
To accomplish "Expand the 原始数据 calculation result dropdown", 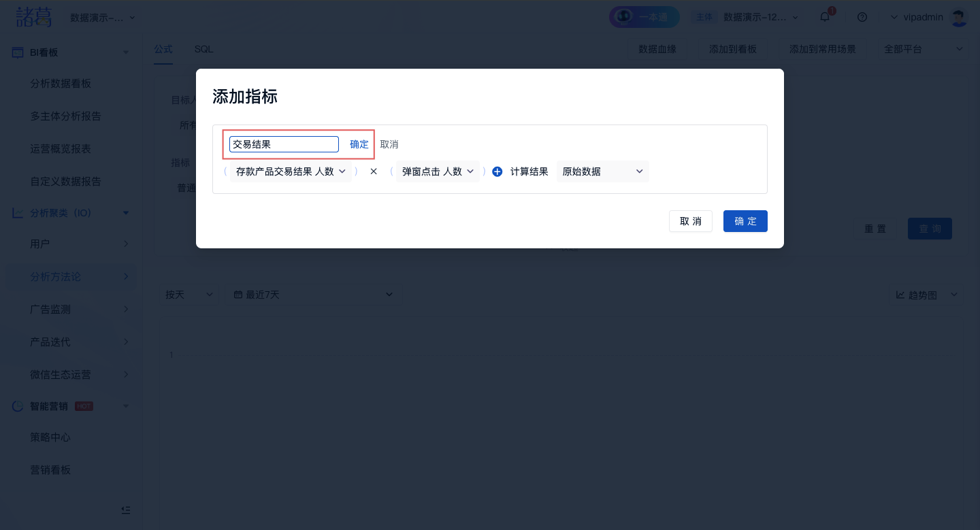I will tap(602, 171).
